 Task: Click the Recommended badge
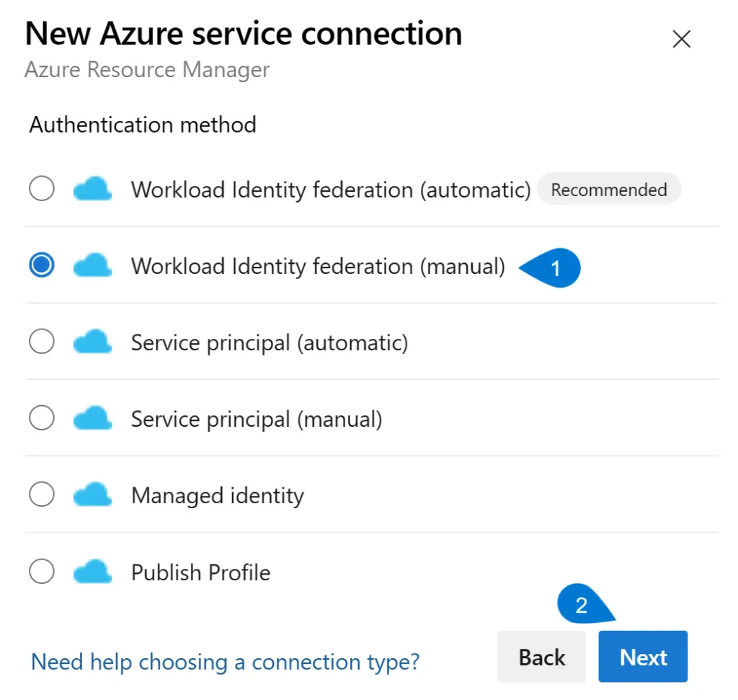609,189
